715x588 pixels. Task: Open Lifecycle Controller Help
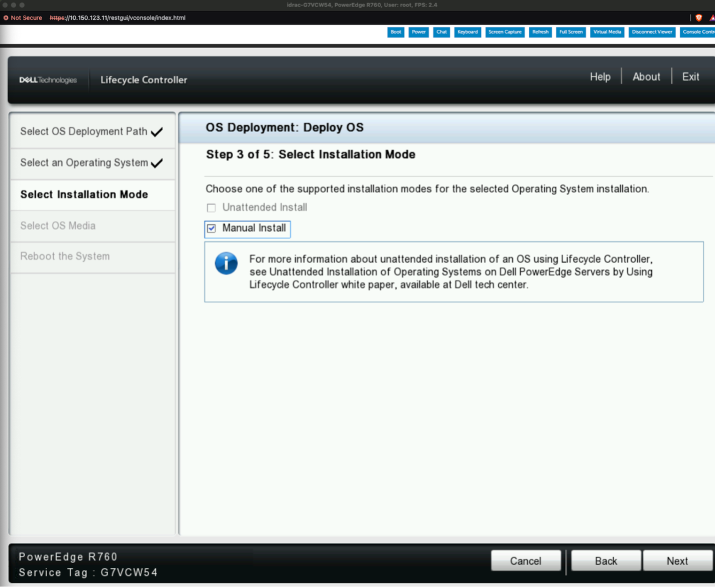(x=600, y=76)
